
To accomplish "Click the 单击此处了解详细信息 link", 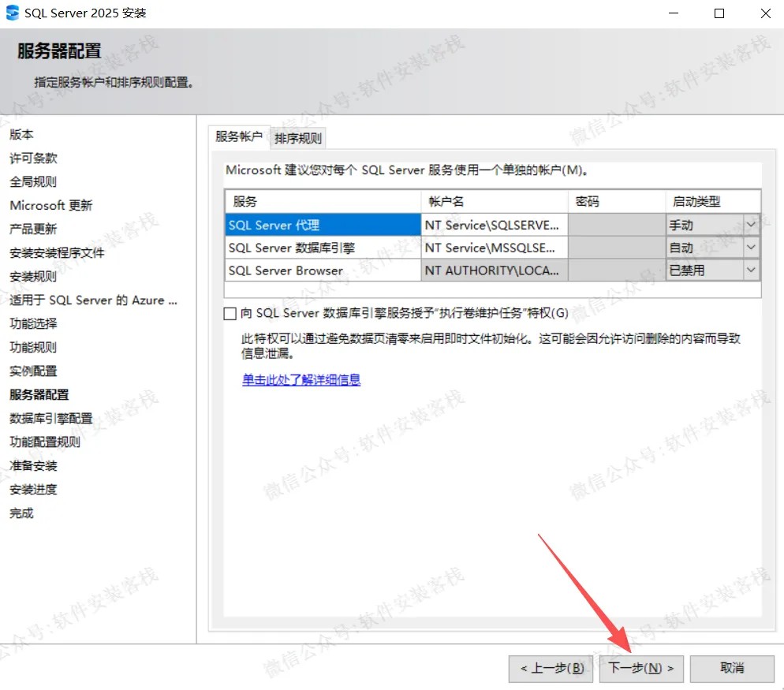I will click(301, 379).
